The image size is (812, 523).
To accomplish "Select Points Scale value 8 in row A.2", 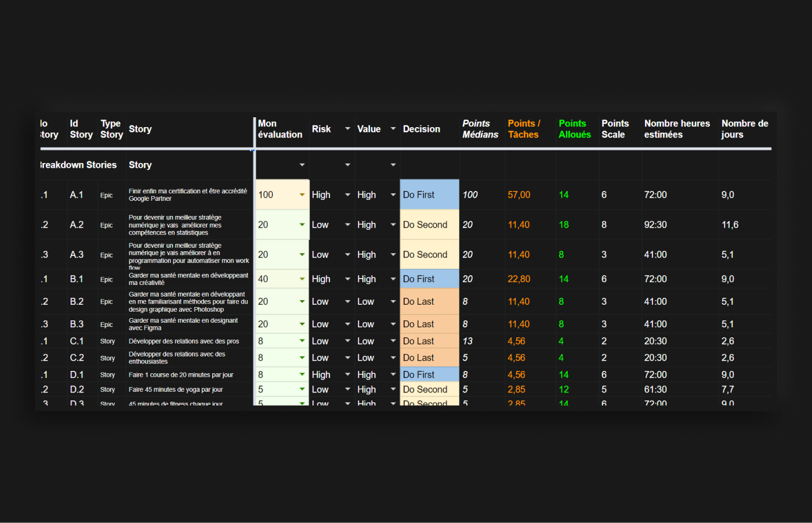I will pos(604,225).
